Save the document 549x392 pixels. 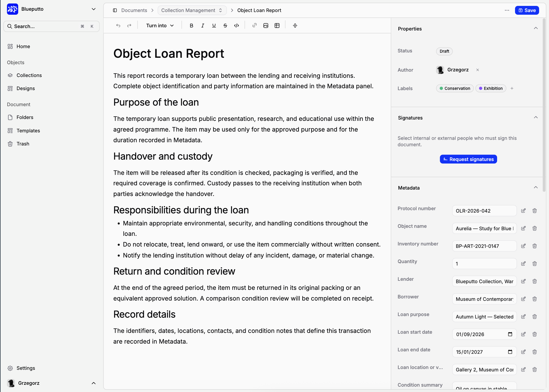pos(527,10)
